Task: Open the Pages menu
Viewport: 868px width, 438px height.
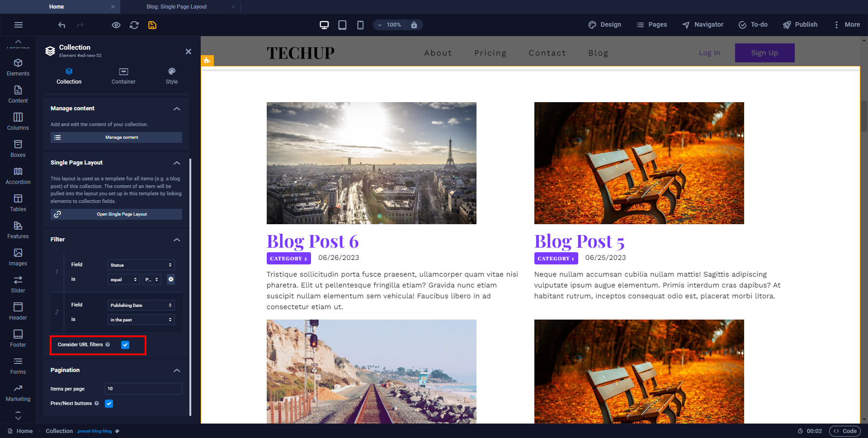Action: (x=651, y=24)
